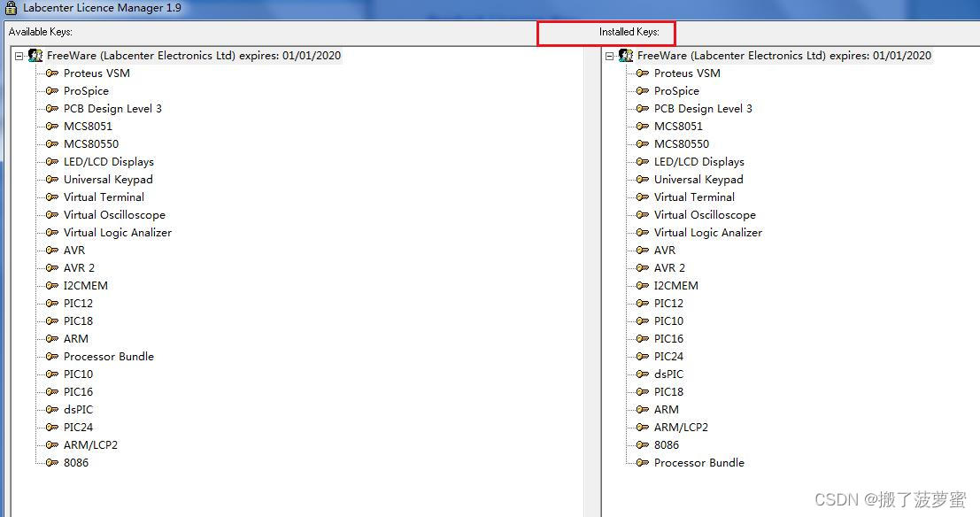980x517 pixels.
Task: Click key icon beside ARM/LCP2 in Installed Keys
Action: pyautogui.click(x=643, y=428)
